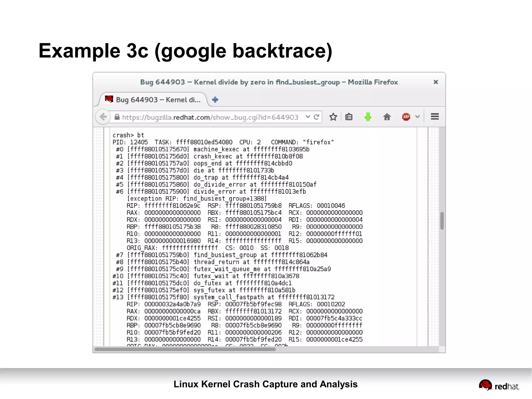The width and height of the screenshot is (532, 399).
Task: Click the back arrow navigation button
Action: coord(103,117)
